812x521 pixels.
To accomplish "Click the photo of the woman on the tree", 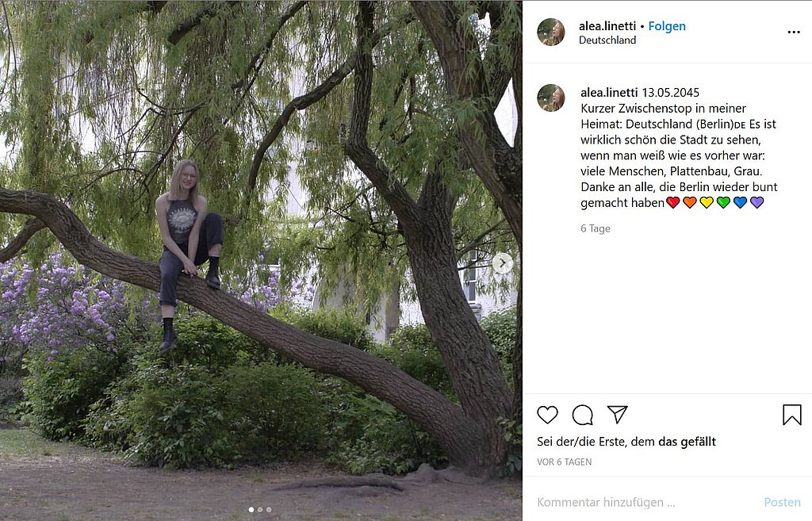I will coord(261,260).
